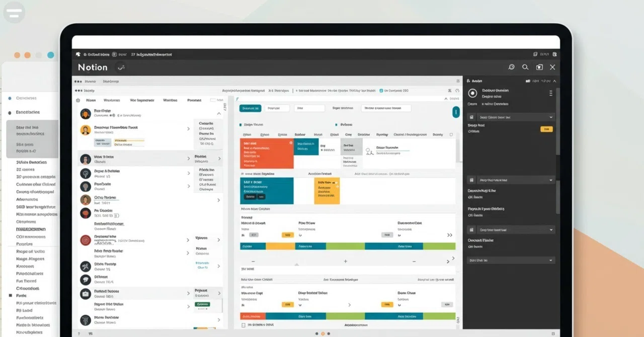Click the green badge in the list side column
Screen dimensions: 644x337
[201, 304]
